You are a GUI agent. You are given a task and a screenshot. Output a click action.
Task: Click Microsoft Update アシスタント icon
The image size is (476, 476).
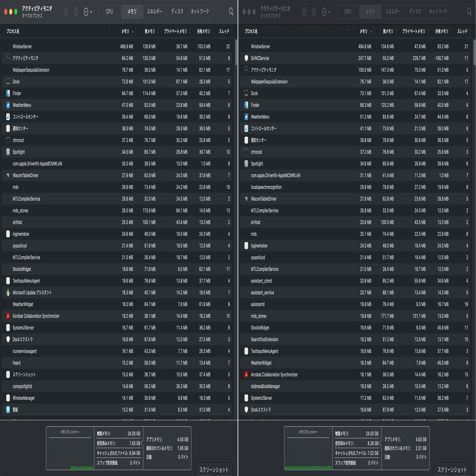coord(8,292)
